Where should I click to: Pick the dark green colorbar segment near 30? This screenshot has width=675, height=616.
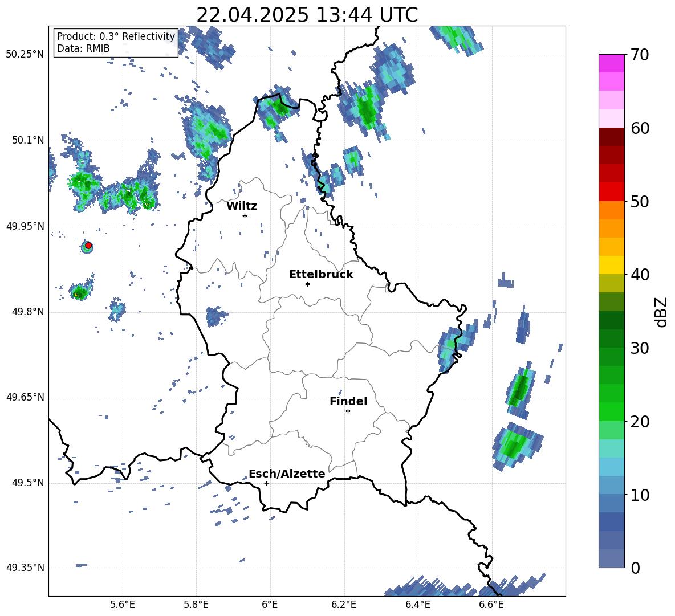coord(611,338)
